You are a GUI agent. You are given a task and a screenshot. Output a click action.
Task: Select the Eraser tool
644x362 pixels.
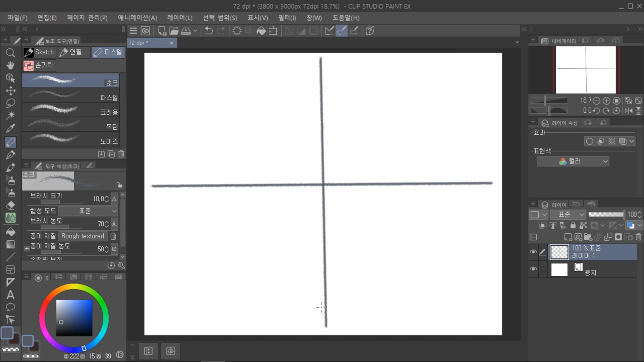[x=10, y=205]
